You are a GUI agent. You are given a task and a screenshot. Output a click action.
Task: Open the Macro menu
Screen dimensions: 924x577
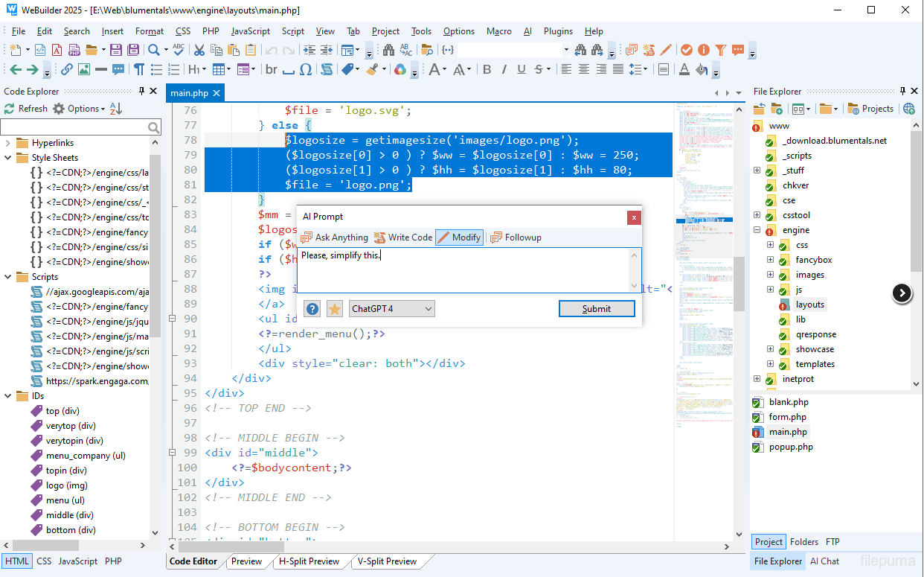[498, 31]
